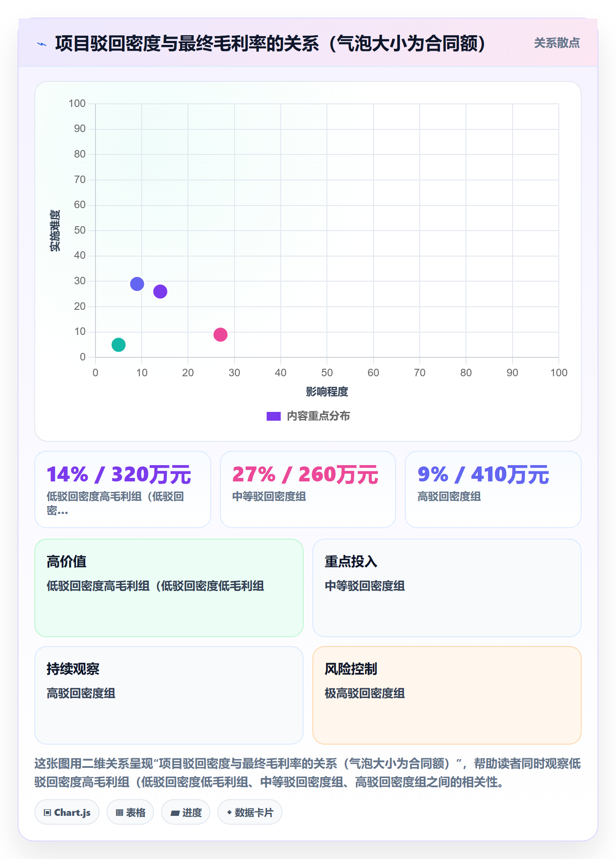Image resolution: width=616 pixels, height=859 pixels.
Task: Click the 高价值 quadrant heading
Action: pos(66,562)
